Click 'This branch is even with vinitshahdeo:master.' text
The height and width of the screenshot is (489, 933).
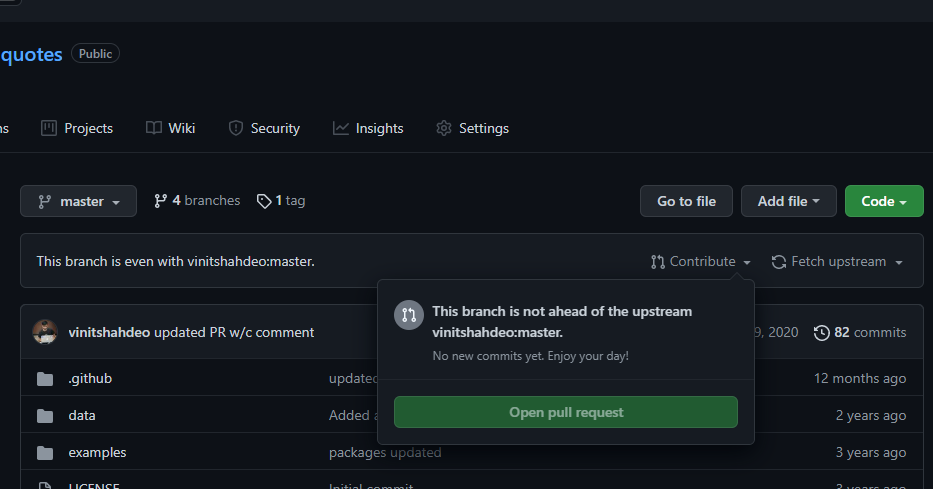(176, 262)
